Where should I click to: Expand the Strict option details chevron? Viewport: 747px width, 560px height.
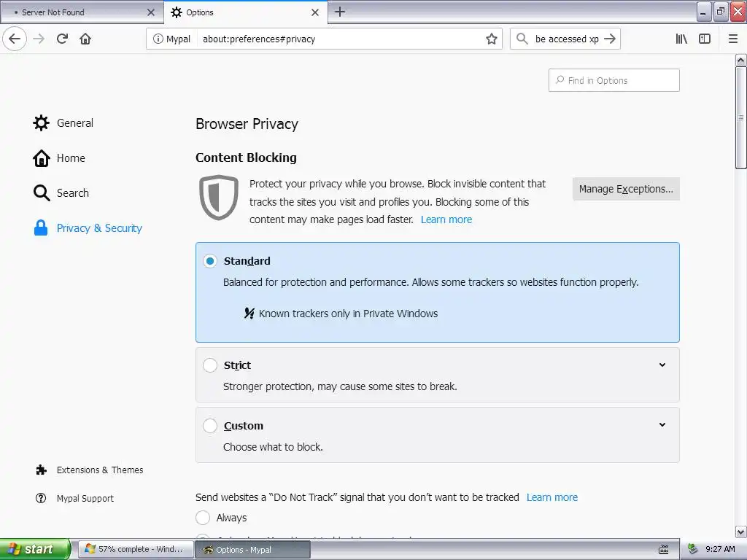click(662, 365)
